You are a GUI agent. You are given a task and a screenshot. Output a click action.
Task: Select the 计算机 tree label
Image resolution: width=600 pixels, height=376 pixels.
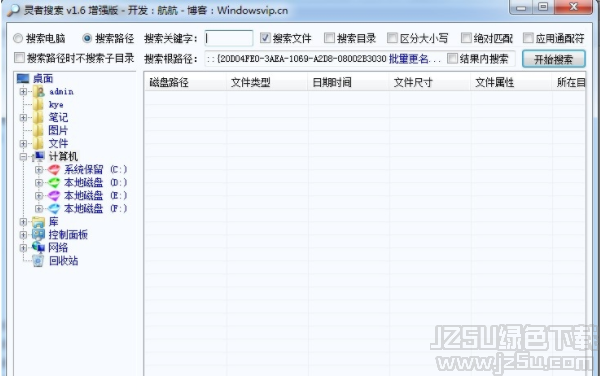63,156
